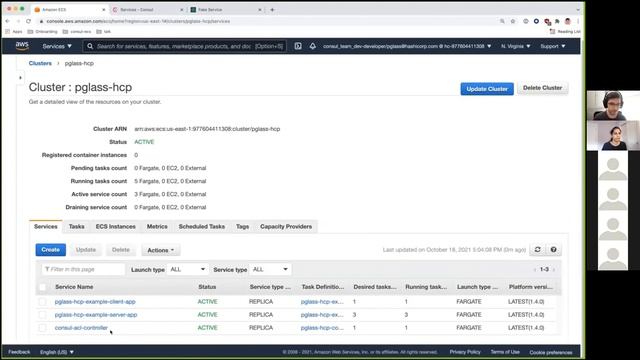Click the browser zoom magnifier icon in address bar
Image resolution: width=640 pixels, height=360 pixels.
tap(502, 21)
